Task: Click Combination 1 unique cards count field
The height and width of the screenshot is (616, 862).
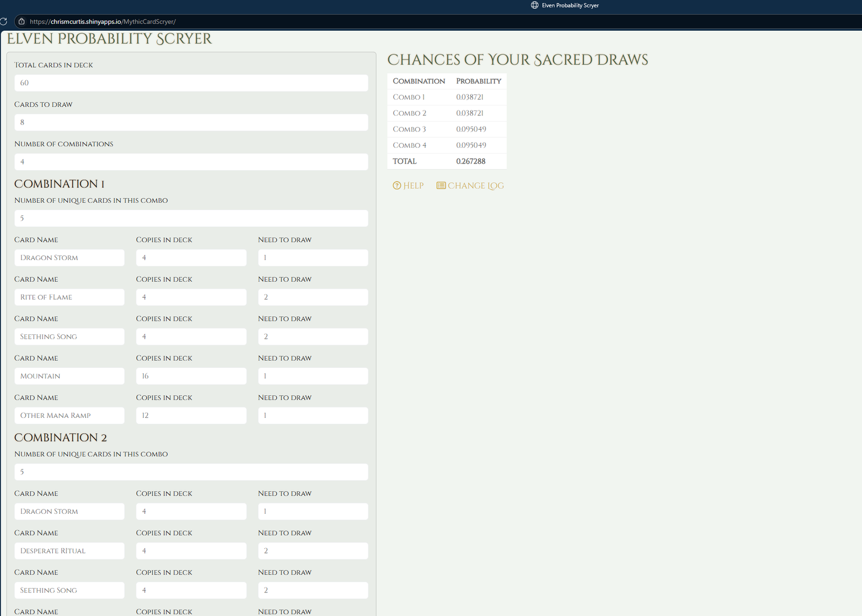Action: (191, 218)
